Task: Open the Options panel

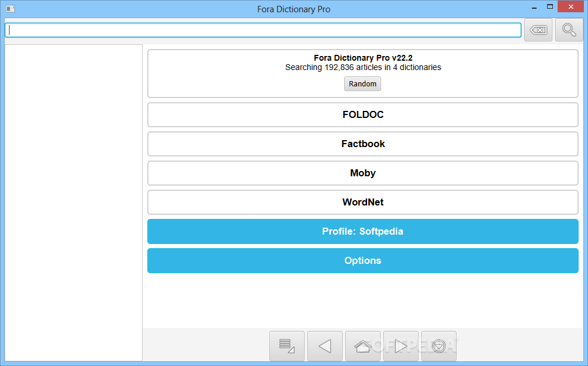Action: (x=362, y=261)
